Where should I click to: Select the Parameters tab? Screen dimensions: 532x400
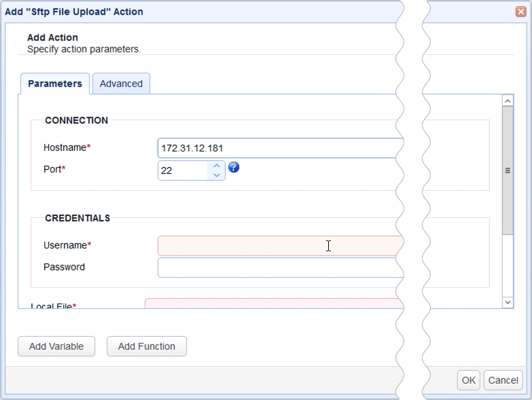55,84
